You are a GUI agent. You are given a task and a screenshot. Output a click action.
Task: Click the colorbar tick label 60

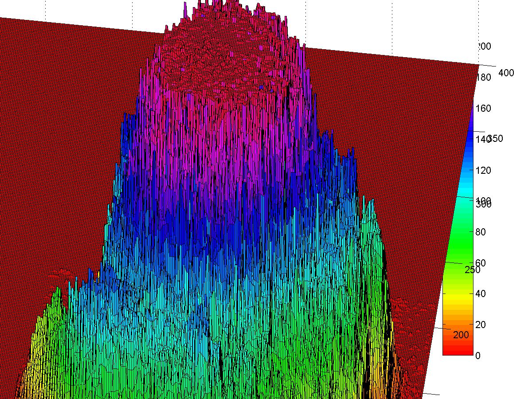[480, 263]
